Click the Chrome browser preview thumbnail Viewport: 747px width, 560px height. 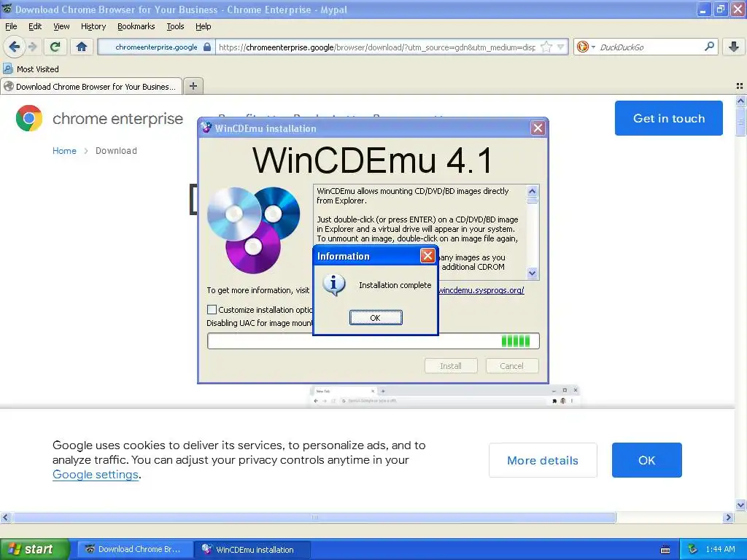pos(444,396)
